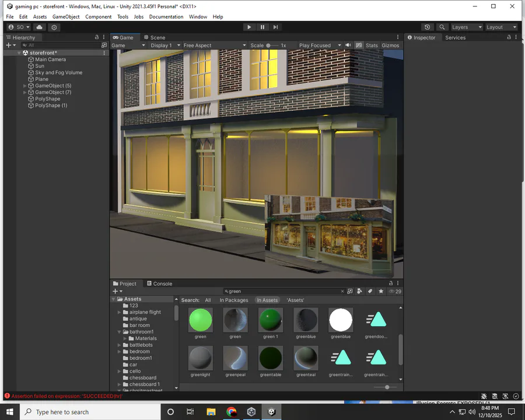Select the green 1 material thumbnail
The image size is (525, 420).
tap(271, 320)
